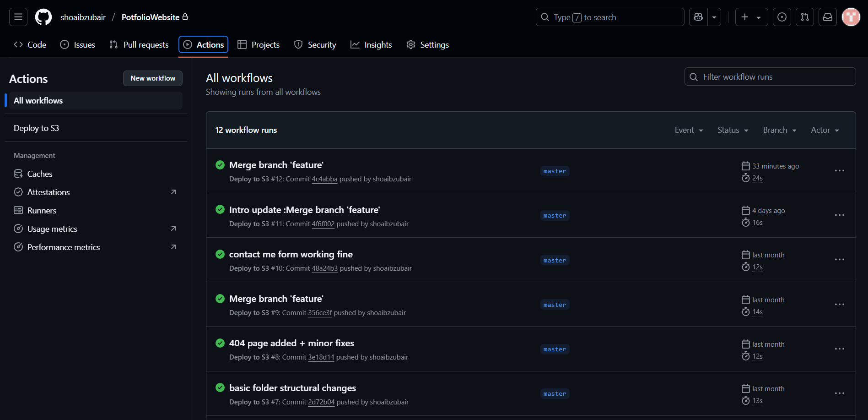The width and height of the screenshot is (868, 420).
Task: Open commit 4c4abba link
Action: [324, 179]
